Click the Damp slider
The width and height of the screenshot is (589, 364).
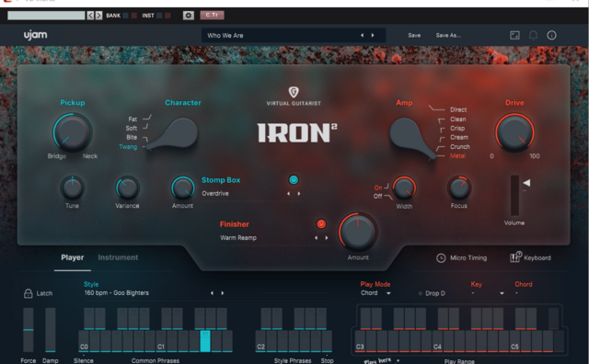[51, 330]
